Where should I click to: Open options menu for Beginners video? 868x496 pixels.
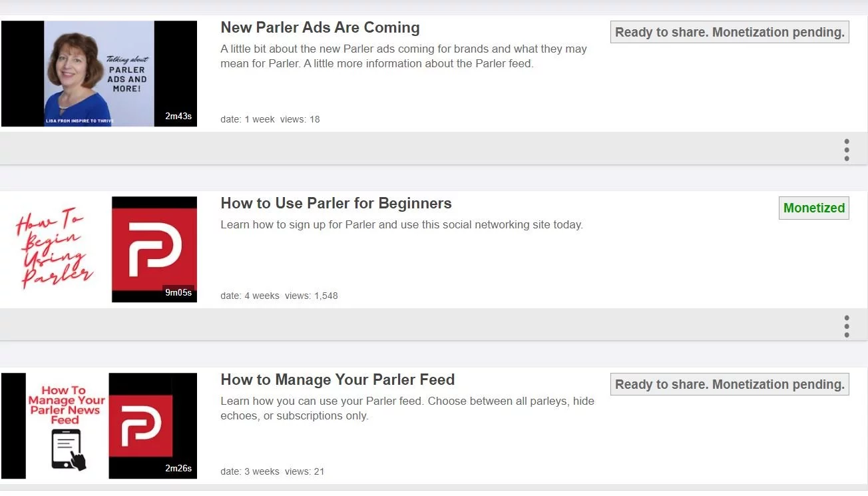click(x=847, y=326)
